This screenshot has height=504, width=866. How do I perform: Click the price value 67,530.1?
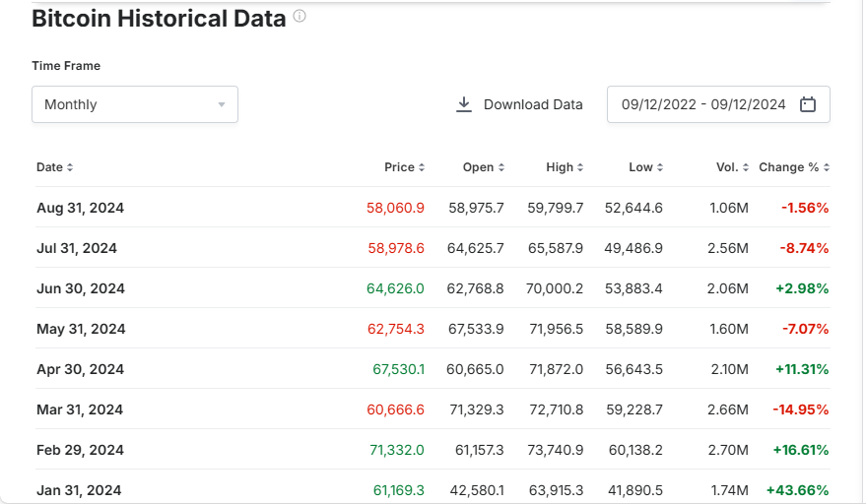pyautogui.click(x=399, y=369)
